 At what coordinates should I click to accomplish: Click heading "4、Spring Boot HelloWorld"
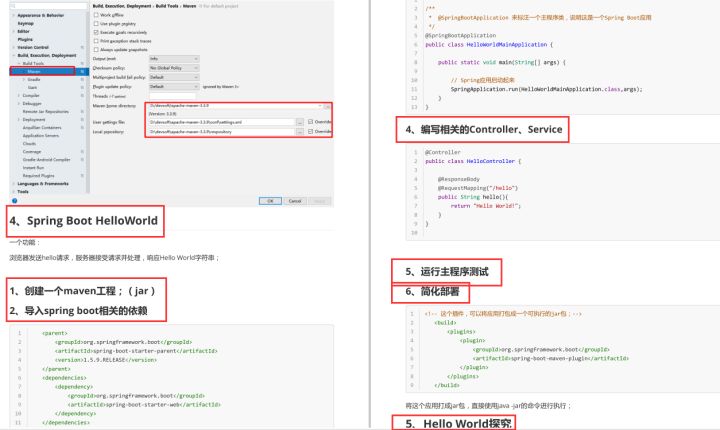[x=84, y=221]
